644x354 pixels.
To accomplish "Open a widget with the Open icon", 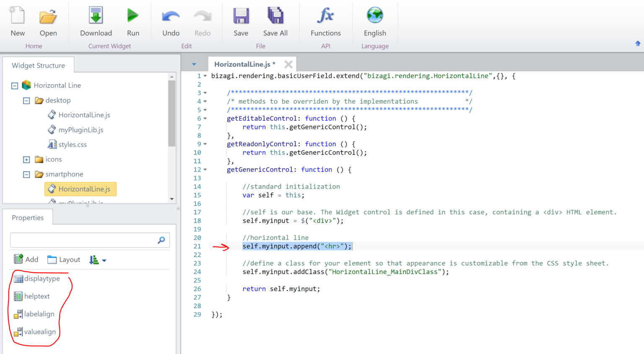I will pyautogui.click(x=48, y=17).
